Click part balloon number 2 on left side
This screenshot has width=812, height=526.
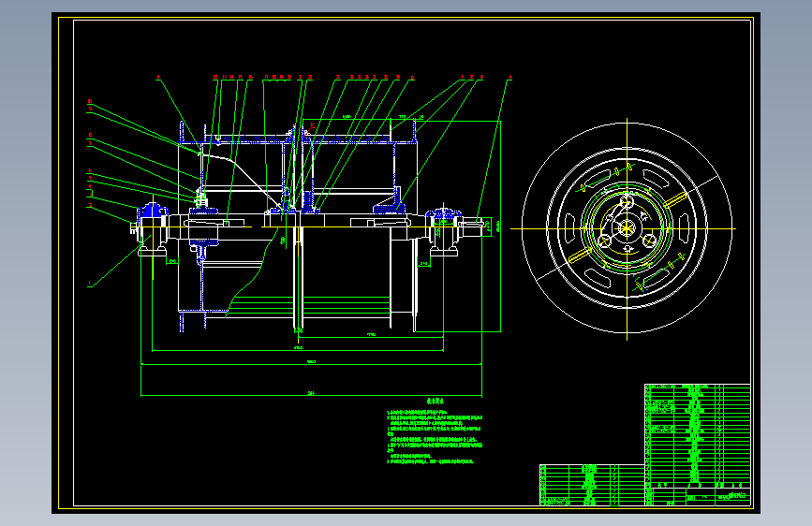(x=90, y=205)
